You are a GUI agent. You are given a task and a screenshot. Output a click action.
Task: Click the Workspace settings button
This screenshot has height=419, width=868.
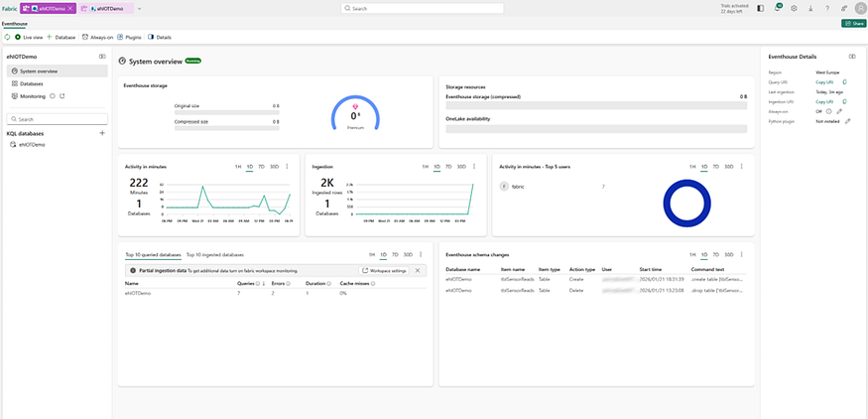coord(384,270)
